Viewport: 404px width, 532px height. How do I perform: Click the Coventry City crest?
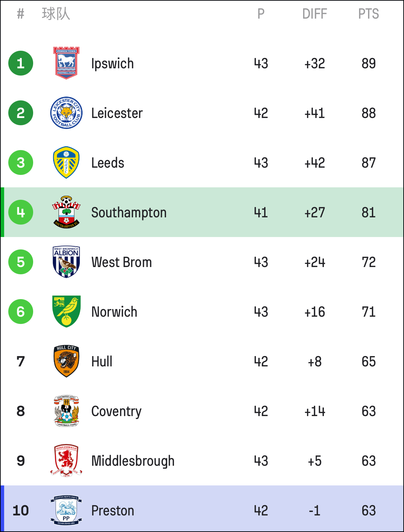(66, 411)
